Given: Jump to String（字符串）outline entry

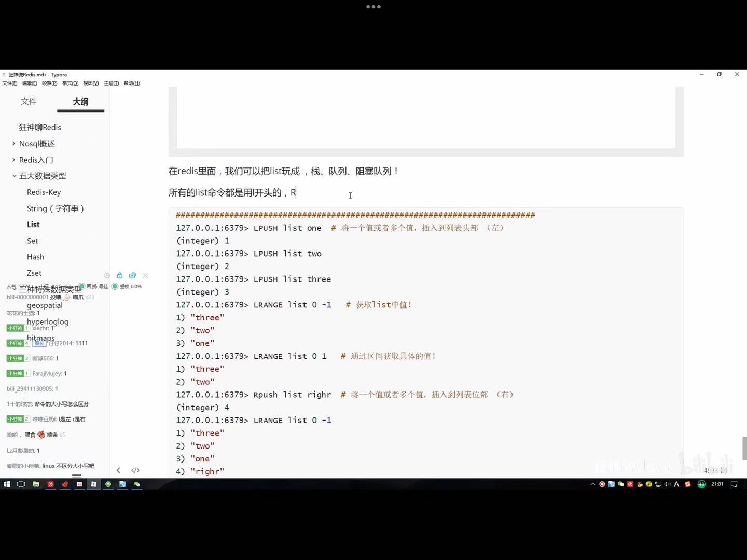Looking at the screenshot, I should coord(56,208).
